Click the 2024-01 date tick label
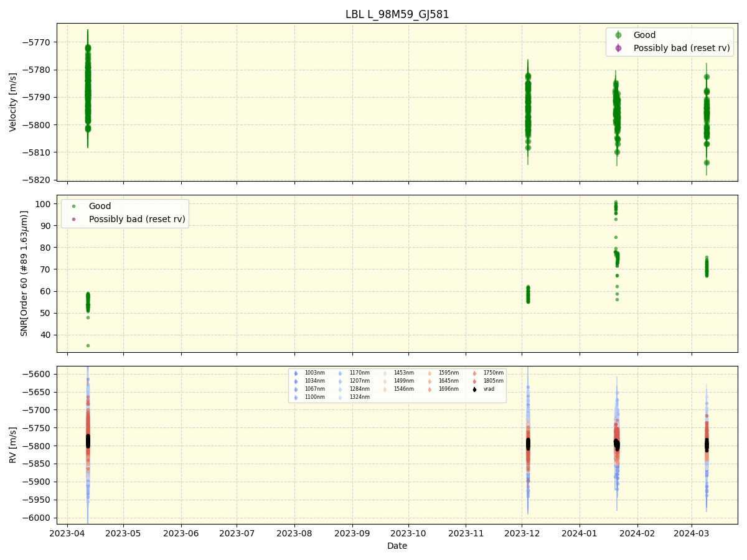Image resolution: width=747 pixels, height=560 pixels. tap(580, 533)
